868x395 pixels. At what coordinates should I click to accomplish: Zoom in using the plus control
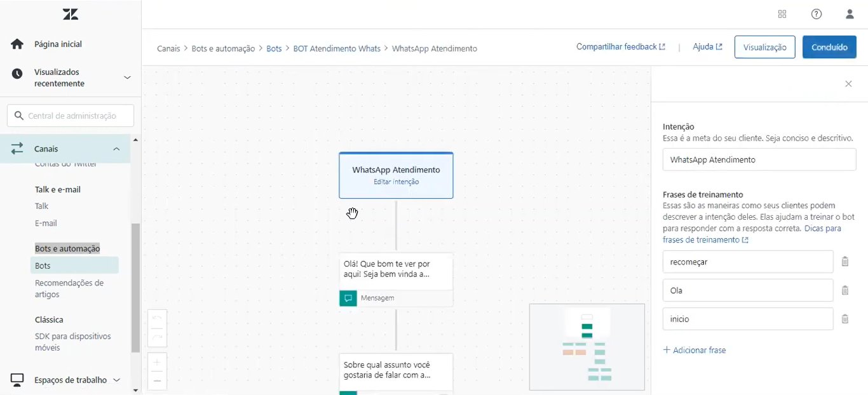pyautogui.click(x=157, y=362)
